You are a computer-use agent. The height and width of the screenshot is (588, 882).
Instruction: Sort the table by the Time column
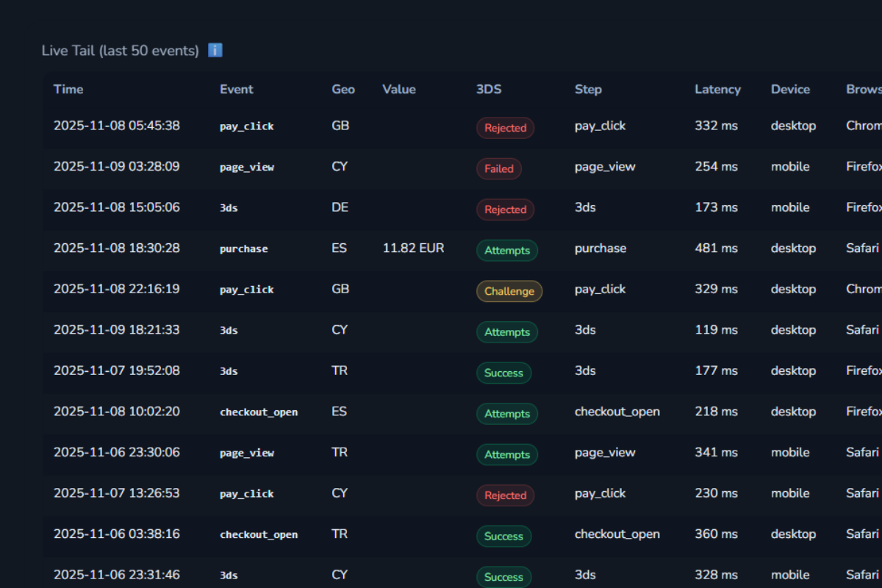coord(68,89)
